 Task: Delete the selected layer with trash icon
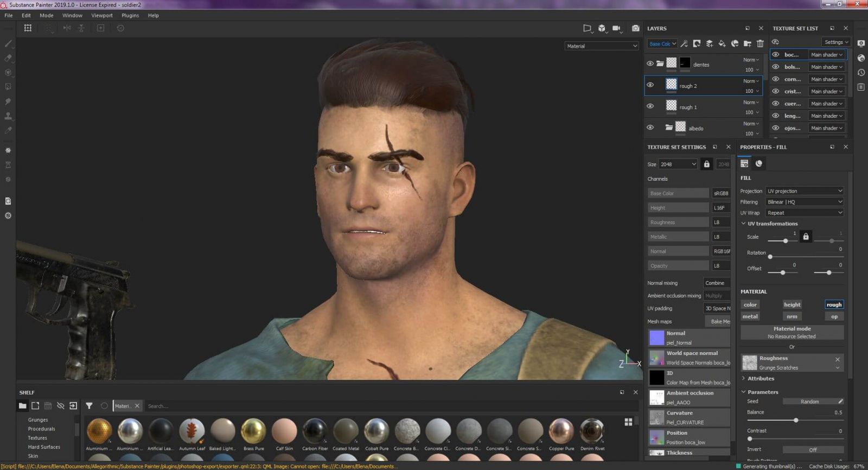[760, 43]
